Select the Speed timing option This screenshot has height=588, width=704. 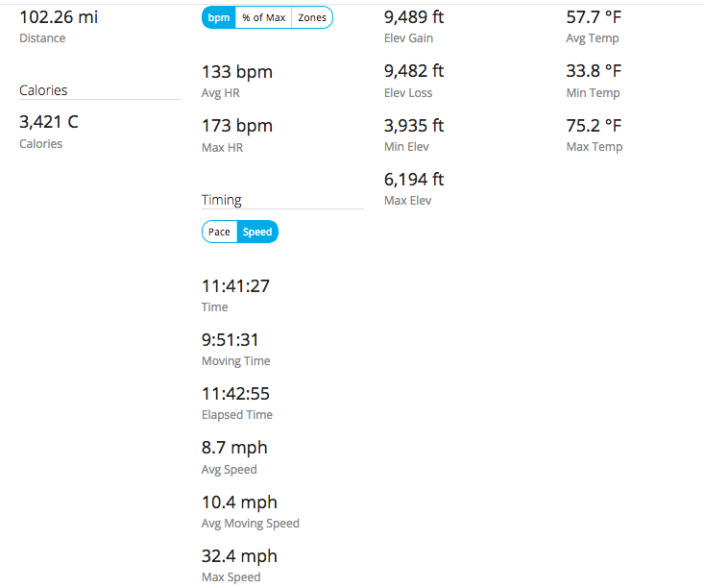[257, 232]
